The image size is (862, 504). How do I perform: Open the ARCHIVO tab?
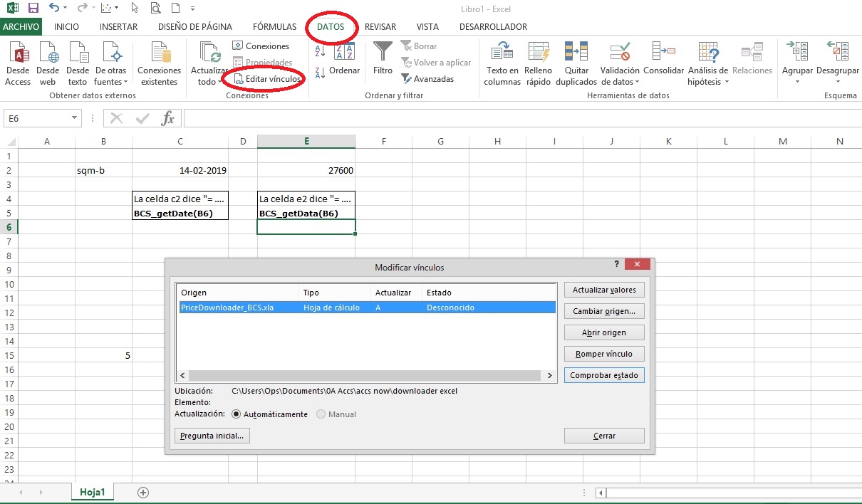21,27
